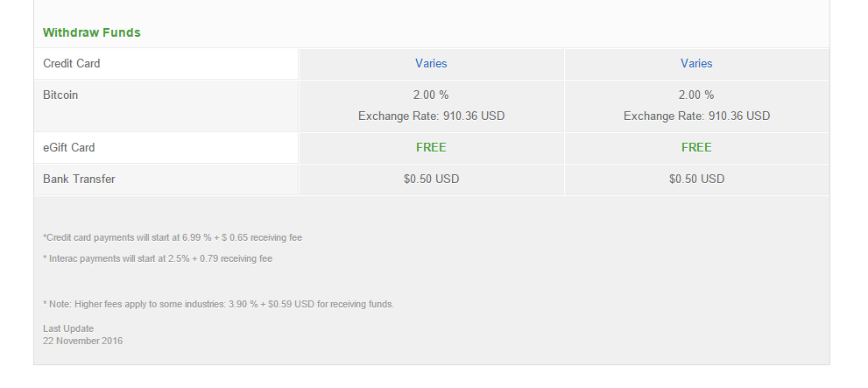Click second Exchange Rate 910.36 USD text

click(x=696, y=116)
